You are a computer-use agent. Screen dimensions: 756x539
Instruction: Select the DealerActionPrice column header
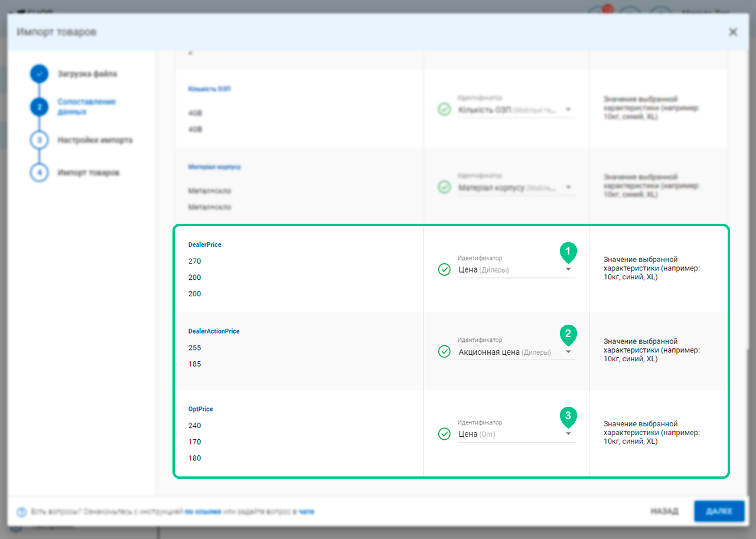tap(214, 331)
